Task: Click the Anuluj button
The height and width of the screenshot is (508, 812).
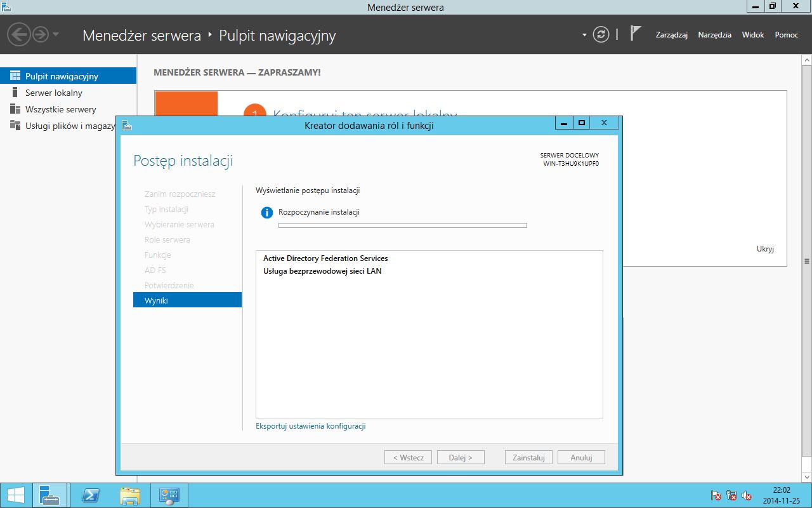Action: coord(581,457)
